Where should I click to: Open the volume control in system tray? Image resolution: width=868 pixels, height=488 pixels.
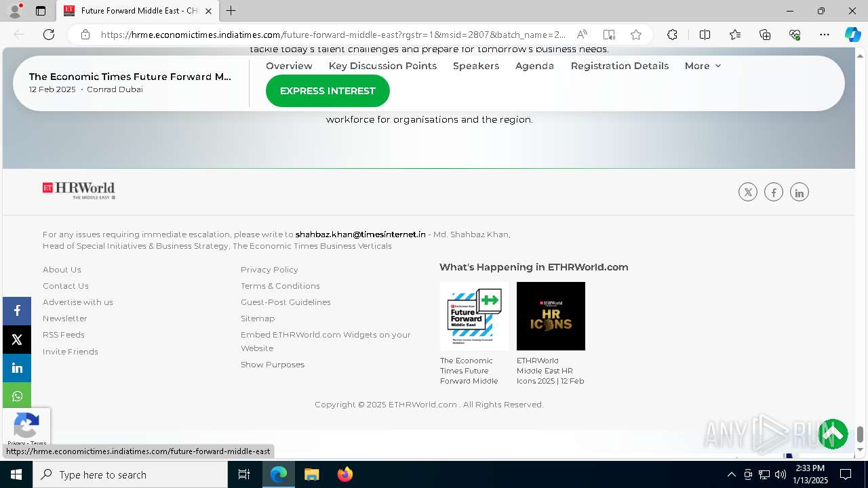click(781, 474)
